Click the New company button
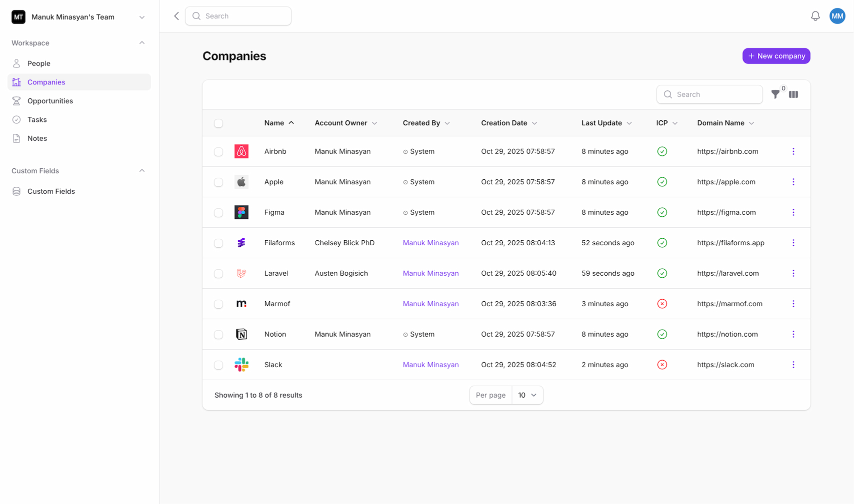The height and width of the screenshot is (504, 854). (x=776, y=56)
